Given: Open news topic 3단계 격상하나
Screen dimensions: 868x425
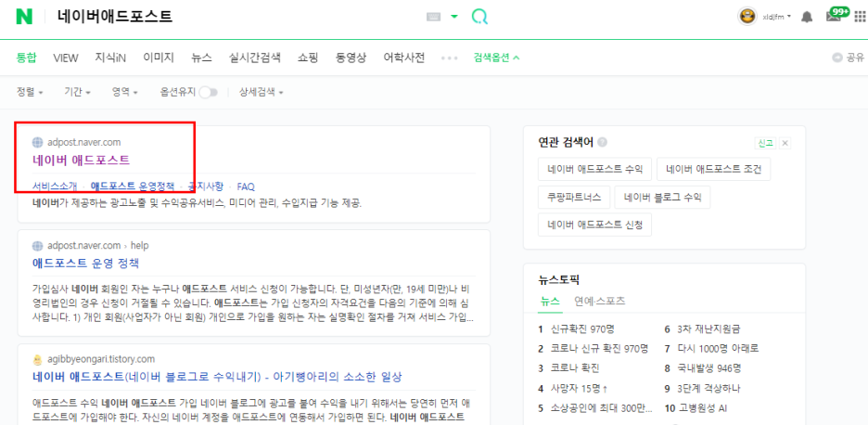Looking at the screenshot, I should (x=708, y=388).
